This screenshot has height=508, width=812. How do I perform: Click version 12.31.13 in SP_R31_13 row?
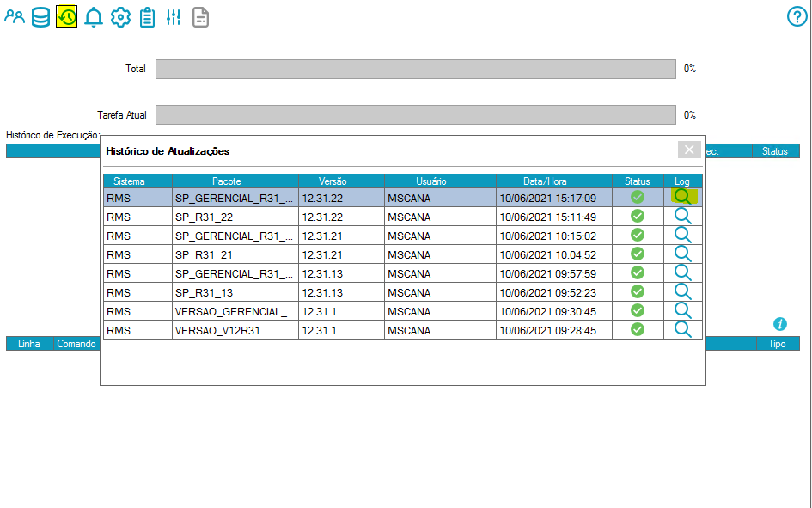click(x=322, y=292)
